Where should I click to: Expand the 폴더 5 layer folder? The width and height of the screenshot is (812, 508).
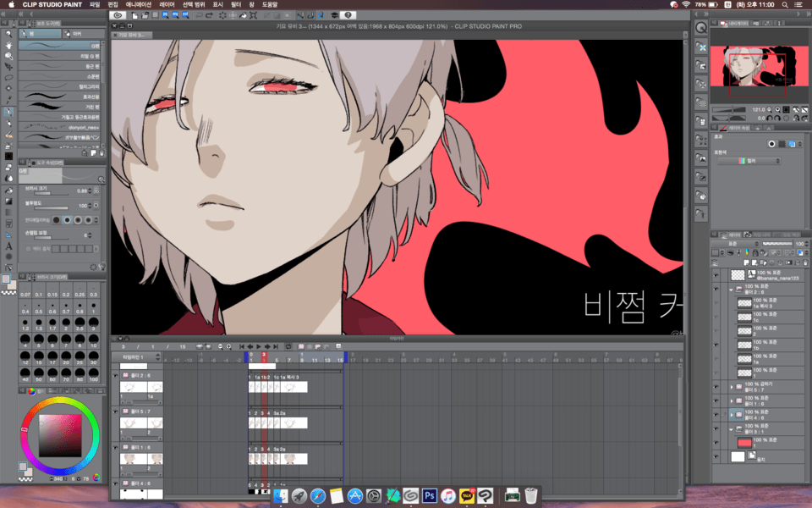point(731,389)
